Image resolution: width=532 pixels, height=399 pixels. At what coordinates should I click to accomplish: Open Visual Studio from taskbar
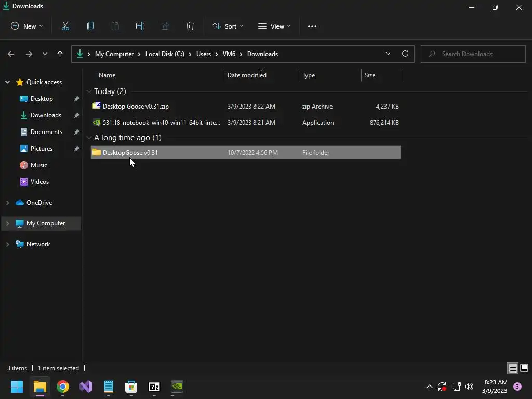tap(86, 387)
